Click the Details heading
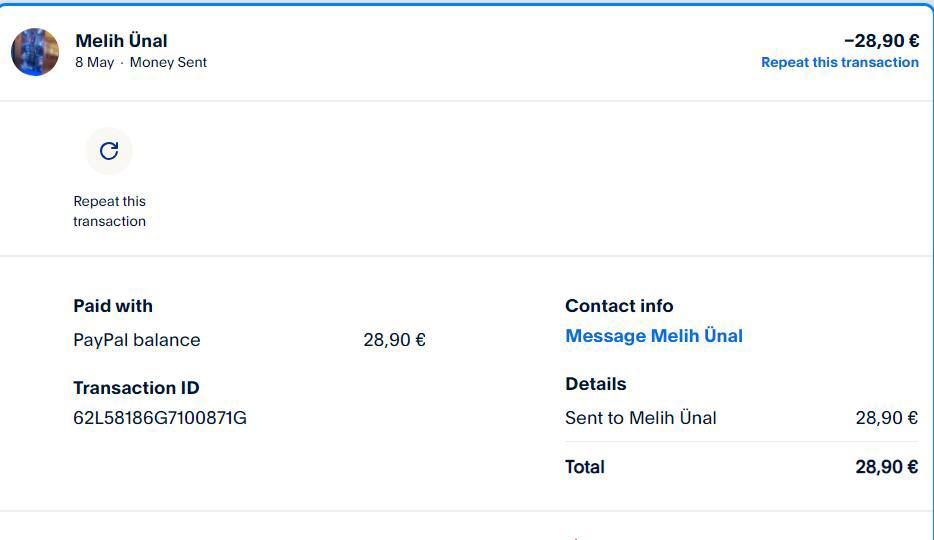The image size is (934, 540). click(x=595, y=384)
